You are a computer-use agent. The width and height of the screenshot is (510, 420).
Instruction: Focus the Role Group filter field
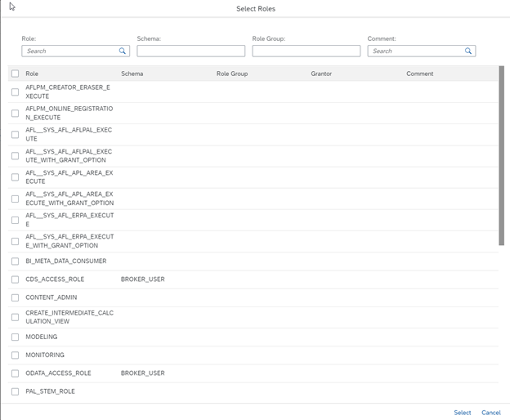pos(306,51)
